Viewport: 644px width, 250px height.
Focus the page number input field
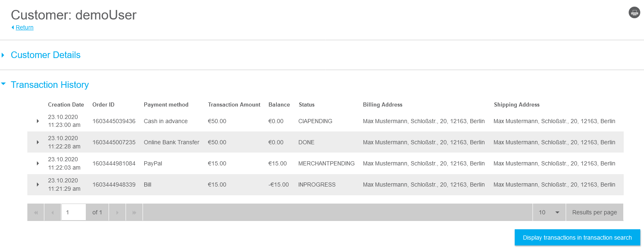[x=74, y=212]
